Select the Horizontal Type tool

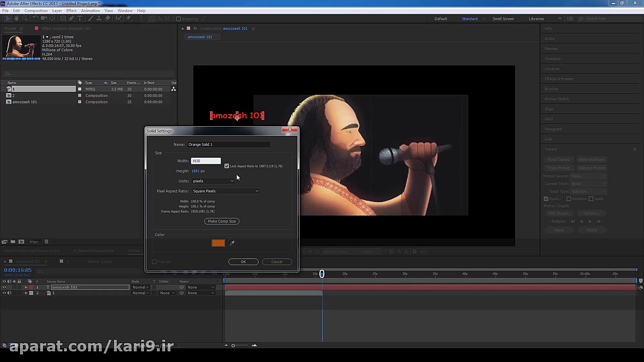pyautogui.click(x=80, y=18)
